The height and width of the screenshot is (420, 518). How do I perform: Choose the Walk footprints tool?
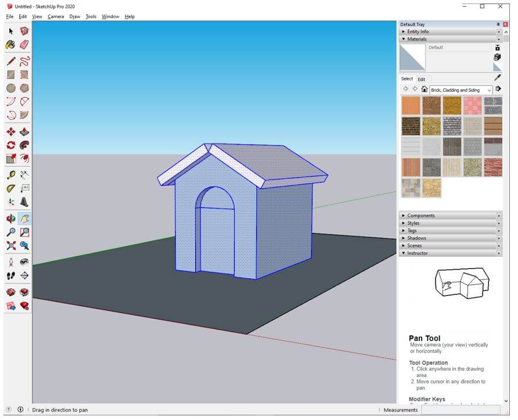11,275
